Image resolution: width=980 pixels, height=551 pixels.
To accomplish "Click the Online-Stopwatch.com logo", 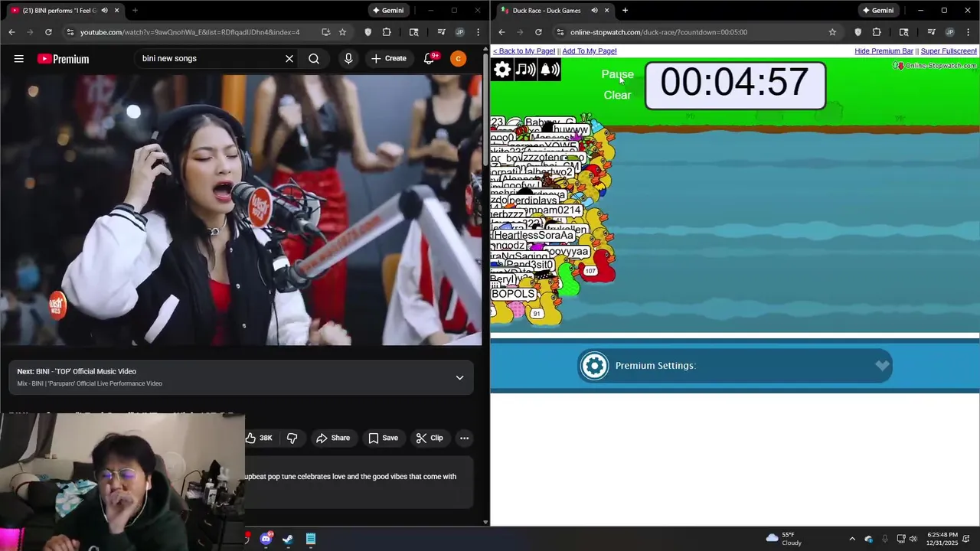I will coord(935,66).
